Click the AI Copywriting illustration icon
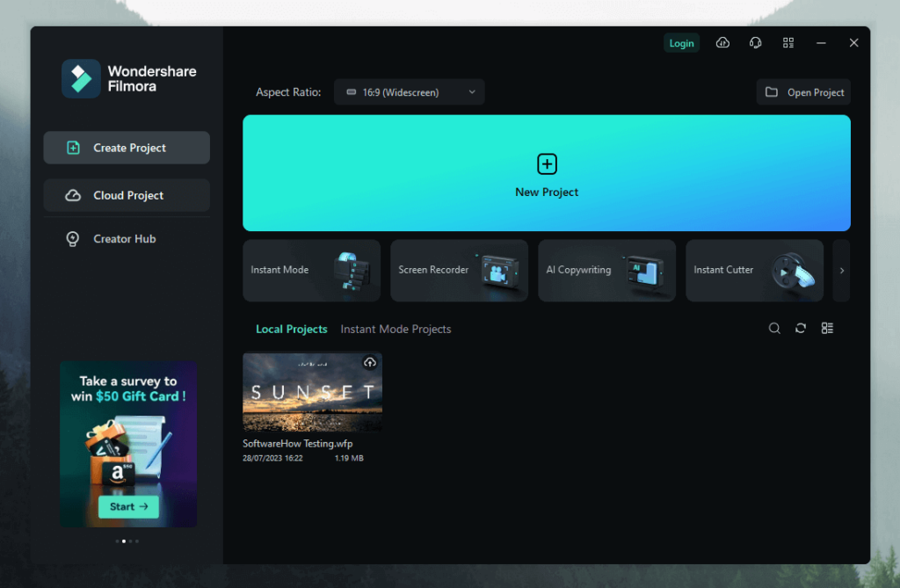Viewport: 900px width, 588px height. click(x=643, y=272)
